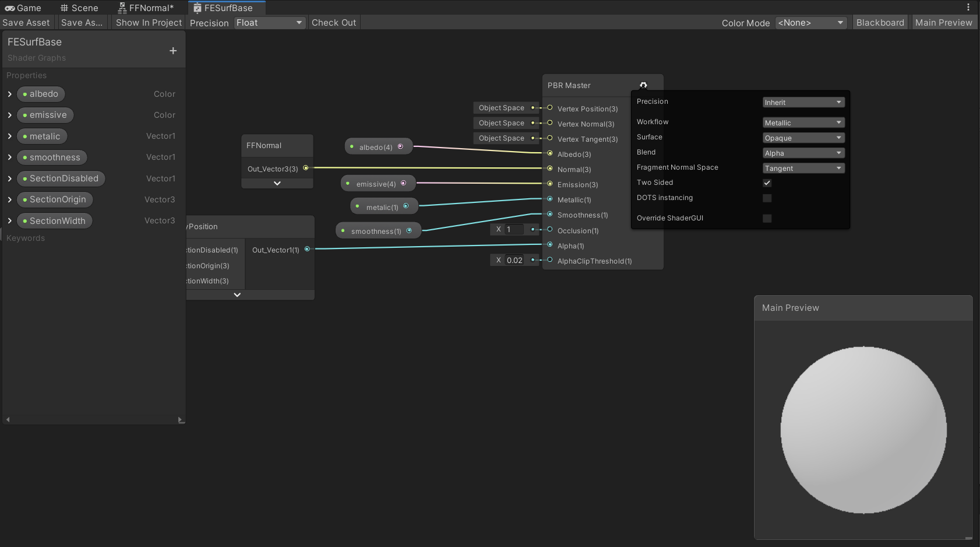Open the overflow menu at the top-right corner

969,7
